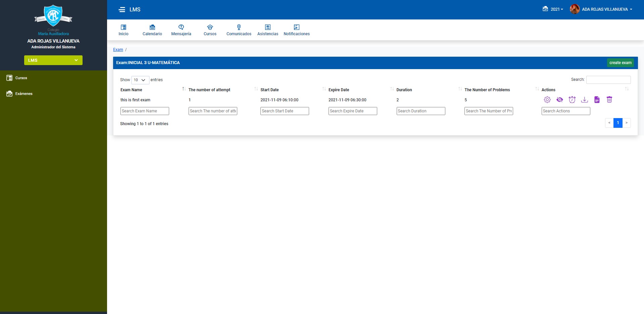The width and height of the screenshot is (644, 314).
Task: Go to previous page of results
Action: tap(609, 123)
